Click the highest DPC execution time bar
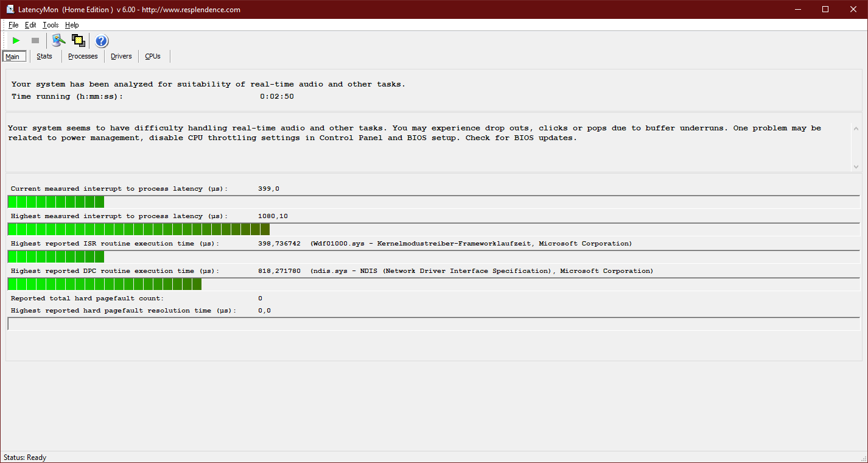 click(434, 284)
